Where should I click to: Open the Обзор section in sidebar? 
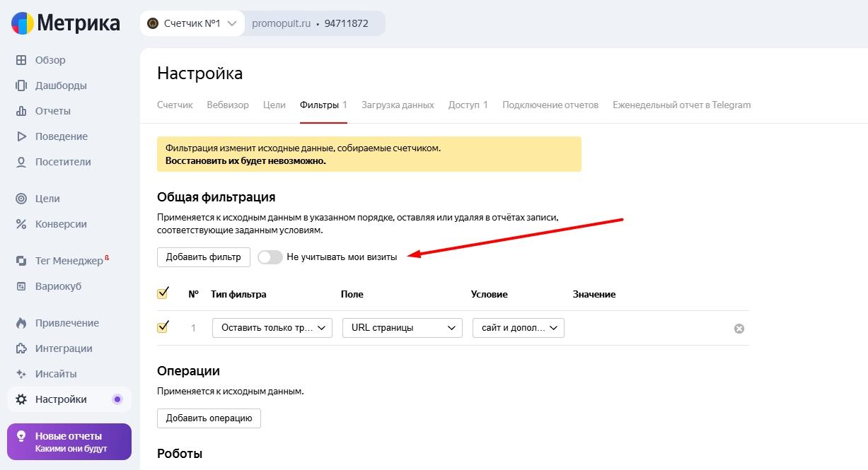click(x=50, y=60)
